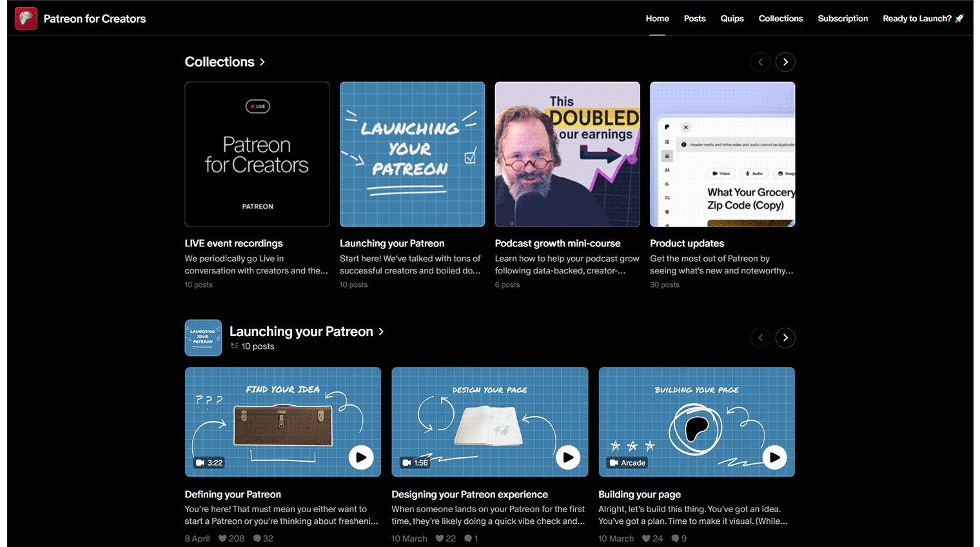Click the LIVE event recordings description text
Viewport: 980px width, 547px height.
tap(257, 264)
